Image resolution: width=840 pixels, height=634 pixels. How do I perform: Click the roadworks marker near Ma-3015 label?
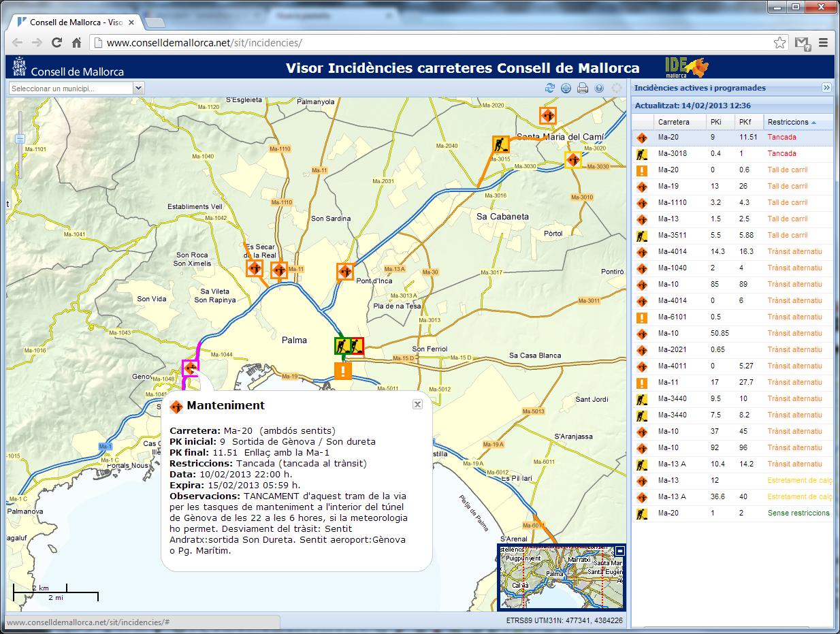coord(501,144)
